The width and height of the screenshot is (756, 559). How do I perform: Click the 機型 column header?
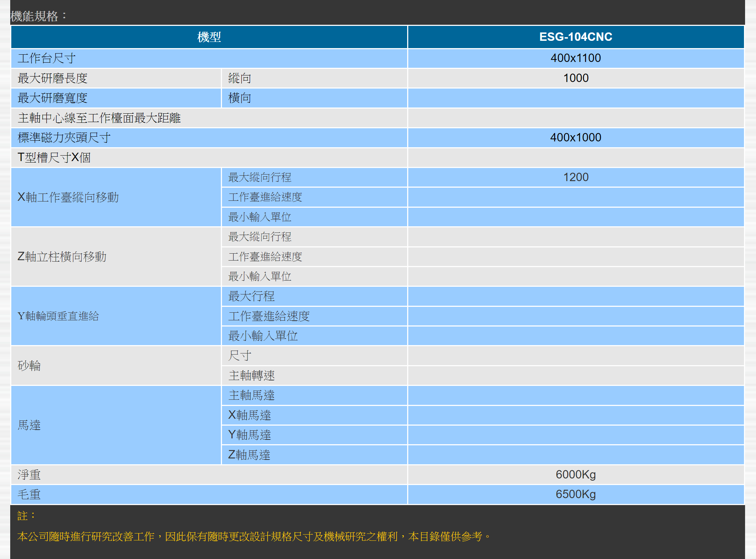click(209, 37)
